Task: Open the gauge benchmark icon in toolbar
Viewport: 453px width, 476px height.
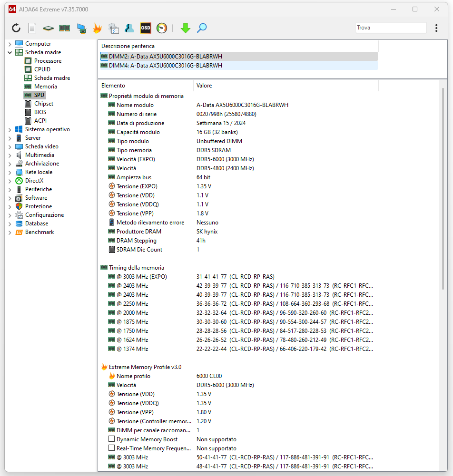Action: (162, 28)
